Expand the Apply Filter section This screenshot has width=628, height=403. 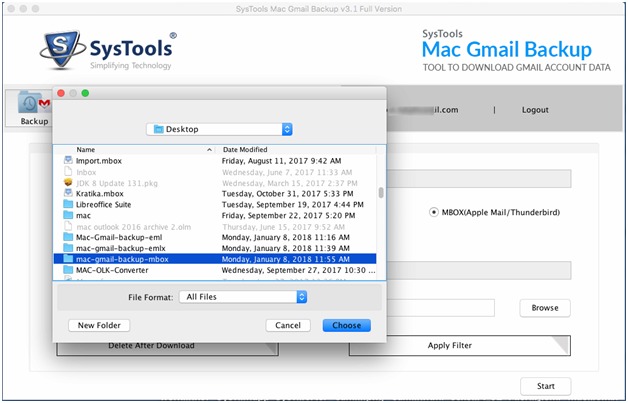[459, 345]
